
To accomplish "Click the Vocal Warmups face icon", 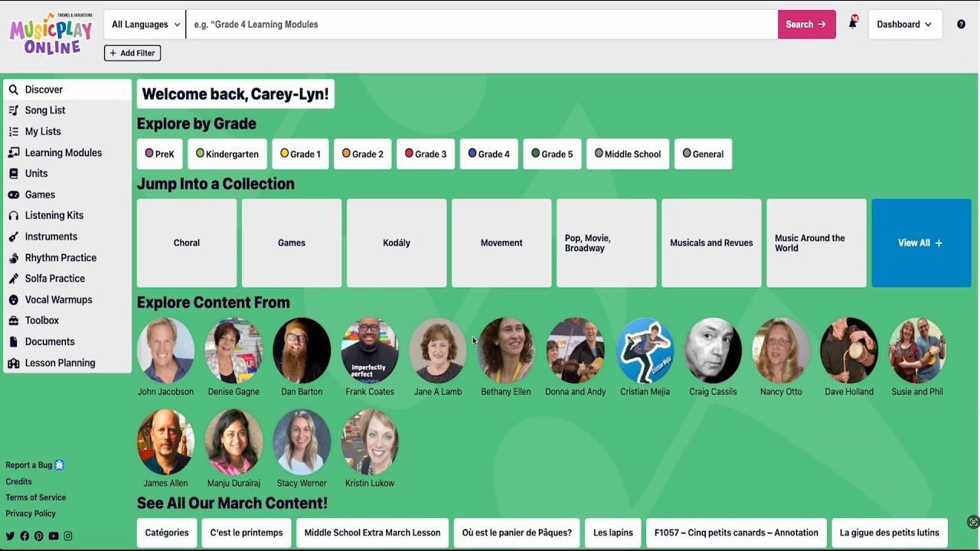I will 13,300.
